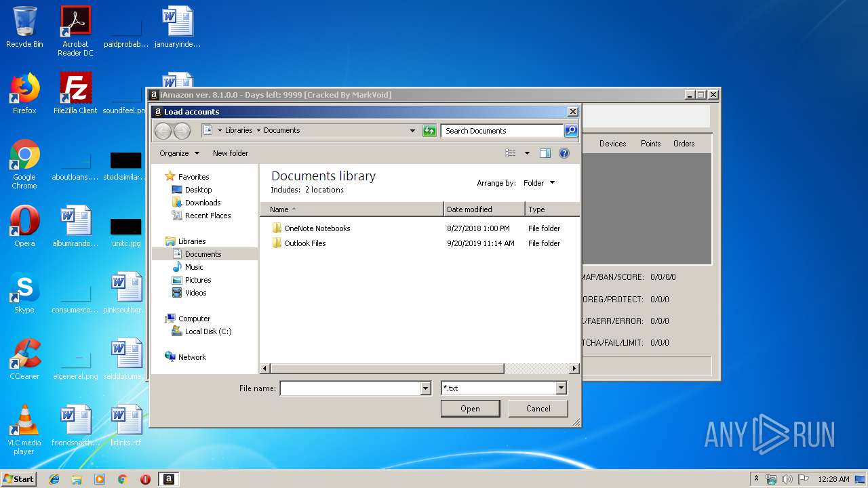Open Internet Explorer from taskbar
This screenshot has height=488, width=868.
point(54,479)
